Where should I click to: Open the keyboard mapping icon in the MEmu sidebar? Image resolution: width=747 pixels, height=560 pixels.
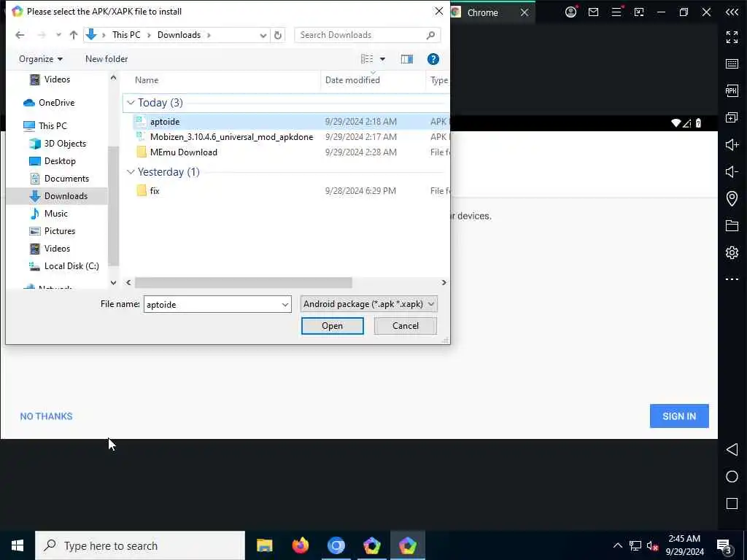(732, 64)
